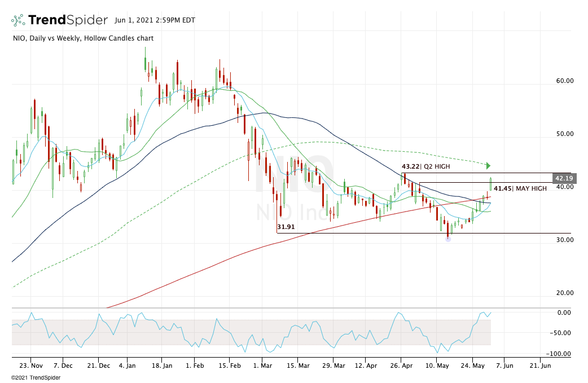Image resolution: width=588 pixels, height=383 pixels.
Task: Click the 0.00 oscillator axis label
Action: [x=564, y=312]
